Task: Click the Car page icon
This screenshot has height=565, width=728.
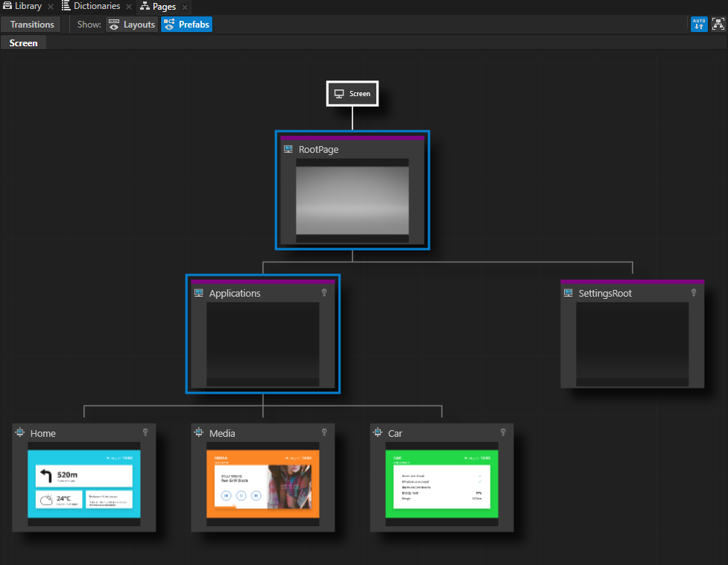Action: (x=378, y=433)
